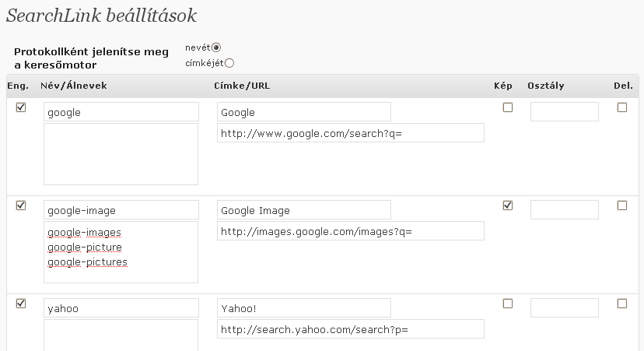Click the Google label text field
Screen dimensions: 644x351
point(303,112)
